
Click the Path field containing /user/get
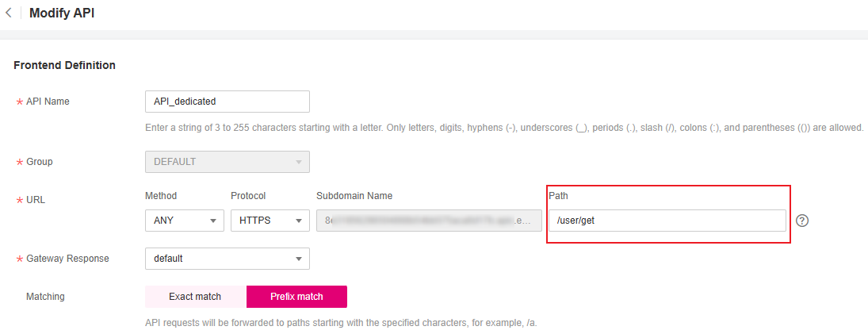coord(666,221)
